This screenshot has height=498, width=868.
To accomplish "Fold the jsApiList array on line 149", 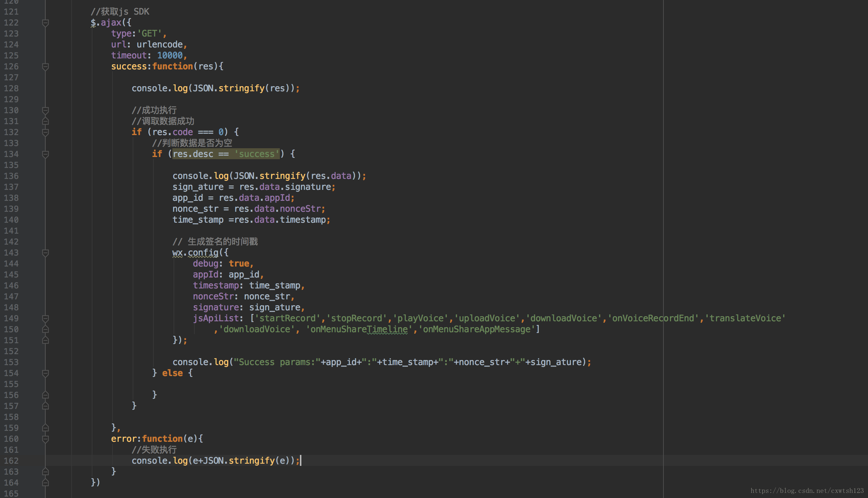I will click(45, 319).
